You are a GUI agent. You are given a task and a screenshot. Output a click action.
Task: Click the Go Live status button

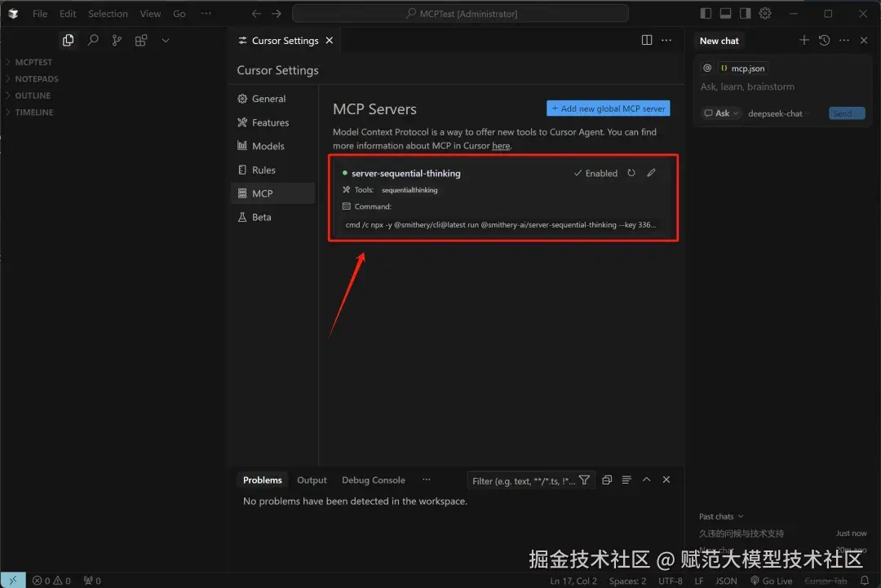(772, 581)
